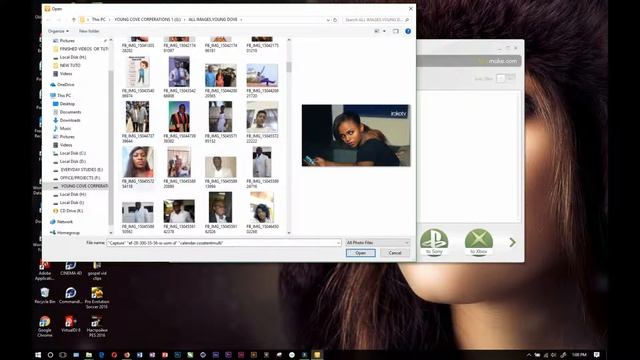Launch Google Chrome from desktop
This screenshot has height=360, width=640.
(x=45, y=326)
